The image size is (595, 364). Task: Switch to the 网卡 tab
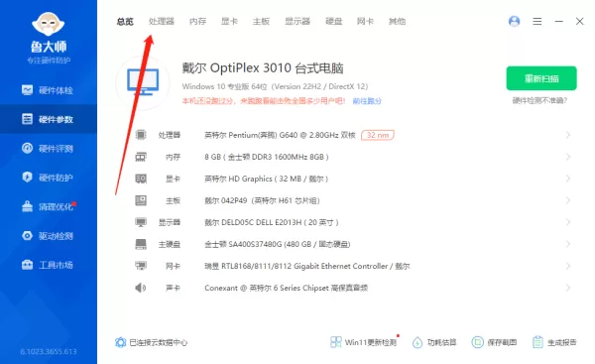click(x=365, y=22)
